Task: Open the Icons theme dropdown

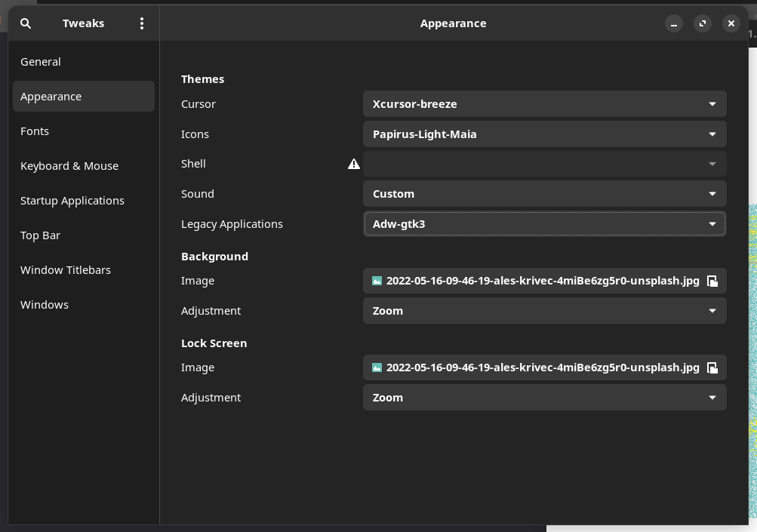Action: [544, 134]
